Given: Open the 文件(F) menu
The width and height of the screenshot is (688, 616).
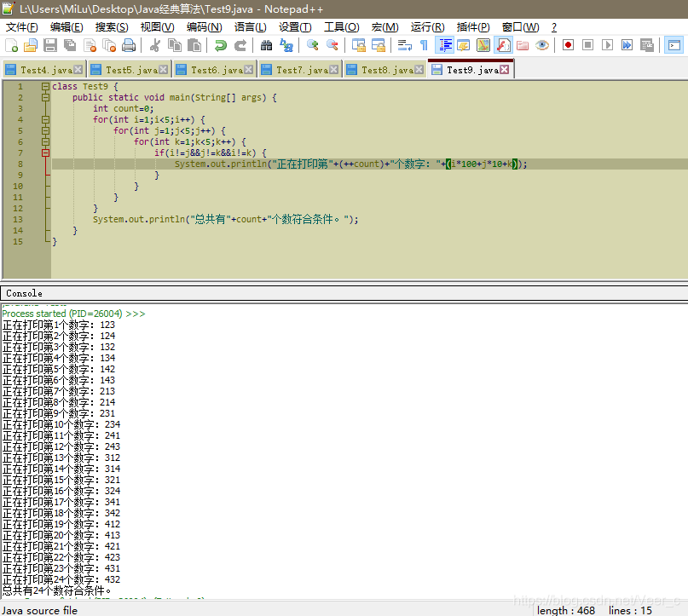Looking at the screenshot, I should tap(21, 27).
